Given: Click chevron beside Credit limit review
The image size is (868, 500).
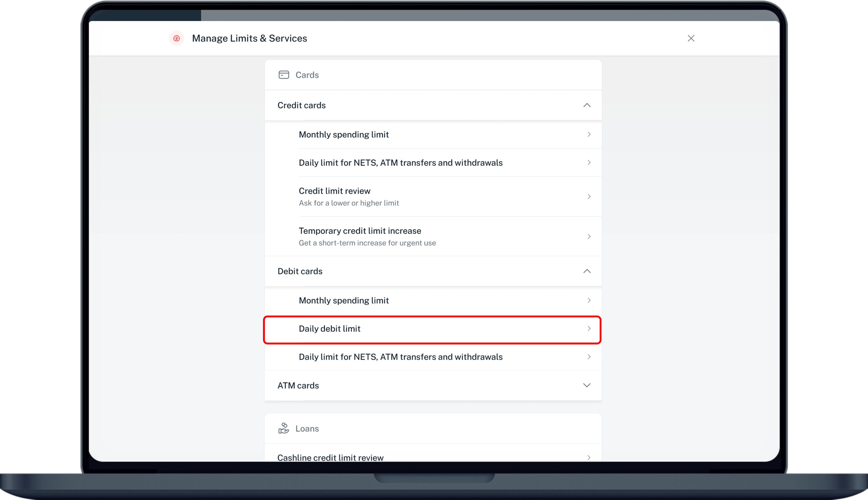Looking at the screenshot, I should tap(589, 196).
